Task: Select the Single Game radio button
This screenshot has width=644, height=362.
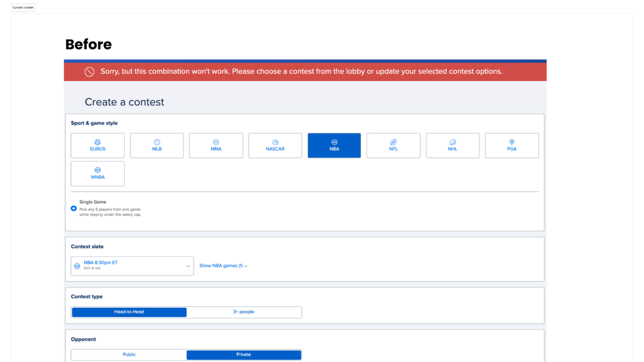Action: tap(74, 208)
